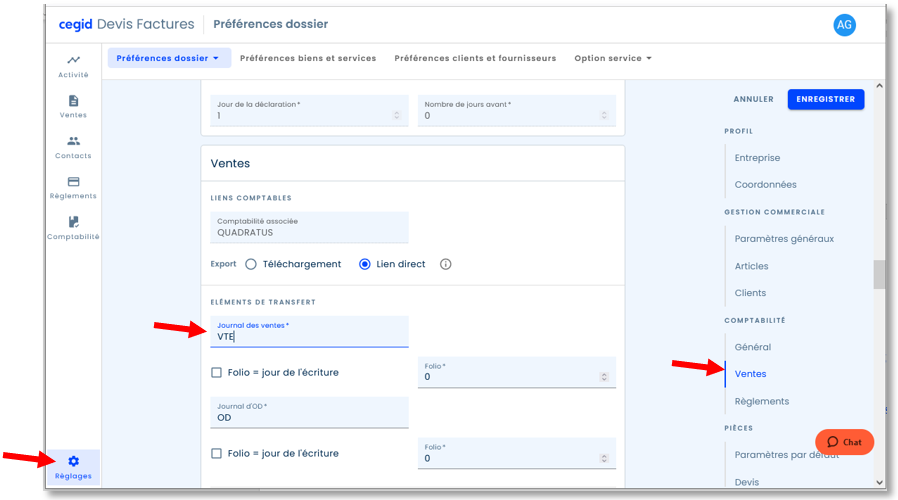Open the Comptabilité section icon
Viewport: 898px width, 500px height.
[73, 222]
